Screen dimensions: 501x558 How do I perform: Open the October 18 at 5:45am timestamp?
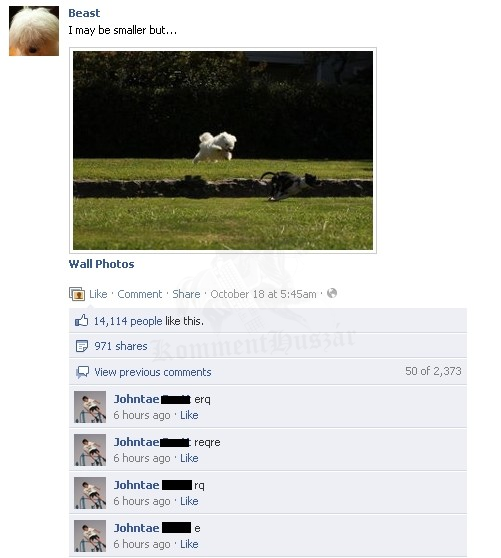point(263,294)
